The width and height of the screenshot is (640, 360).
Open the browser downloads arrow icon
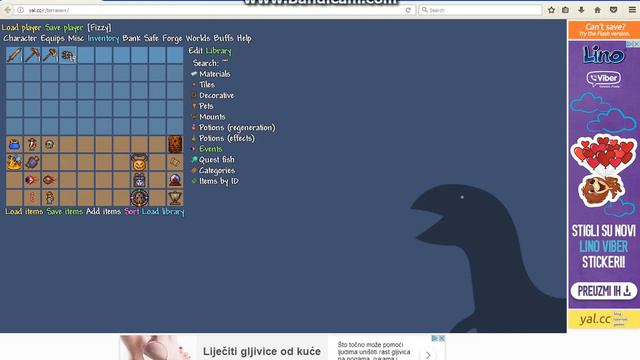[x=581, y=10]
